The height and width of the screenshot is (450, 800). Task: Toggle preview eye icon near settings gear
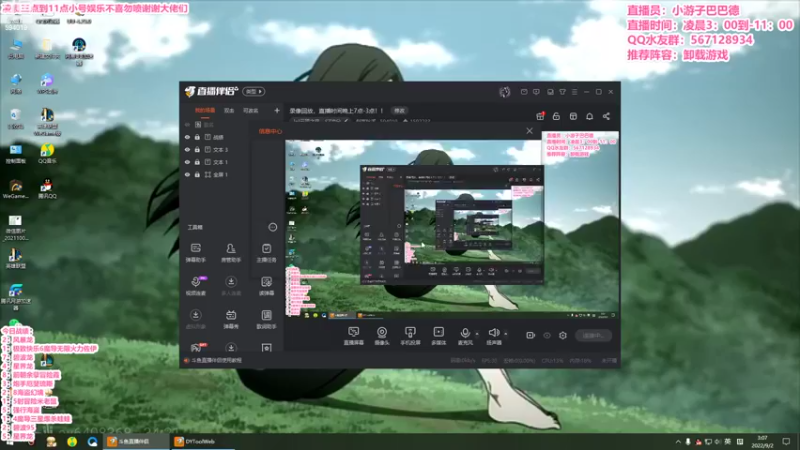pos(547,335)
